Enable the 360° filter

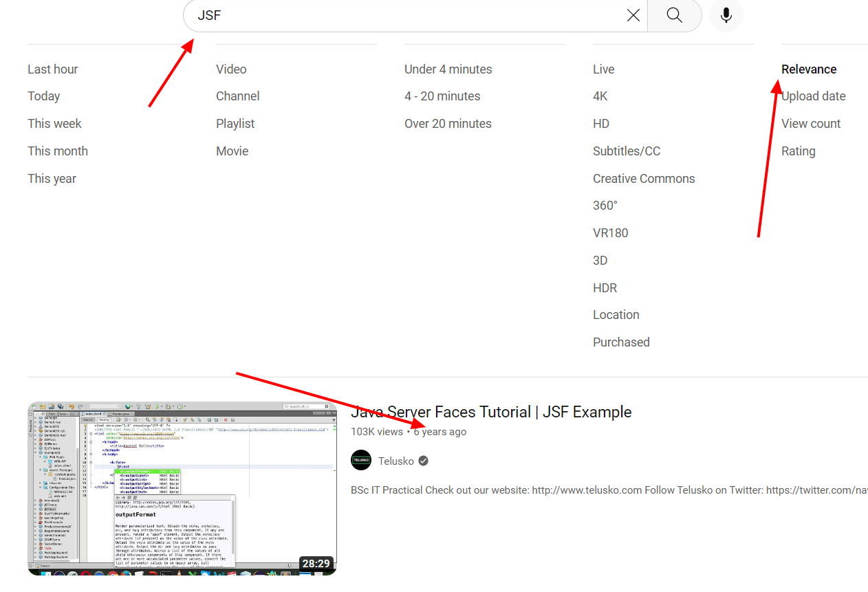(x=605, y=206)
